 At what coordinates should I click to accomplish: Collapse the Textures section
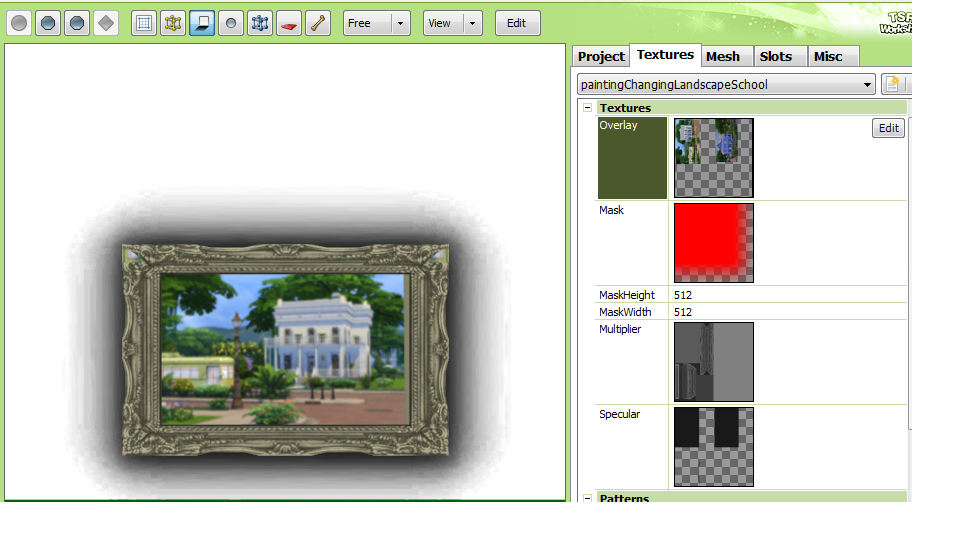(588, 108)
